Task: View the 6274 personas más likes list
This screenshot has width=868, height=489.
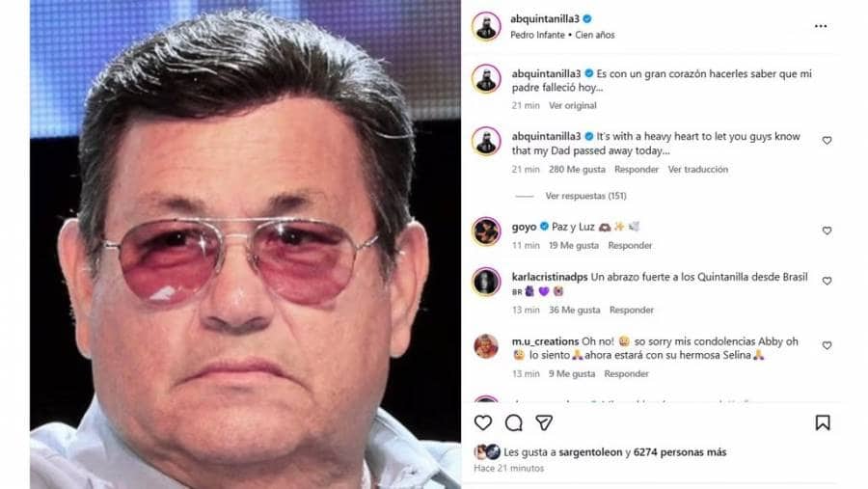Action: (x=680, y=452)
